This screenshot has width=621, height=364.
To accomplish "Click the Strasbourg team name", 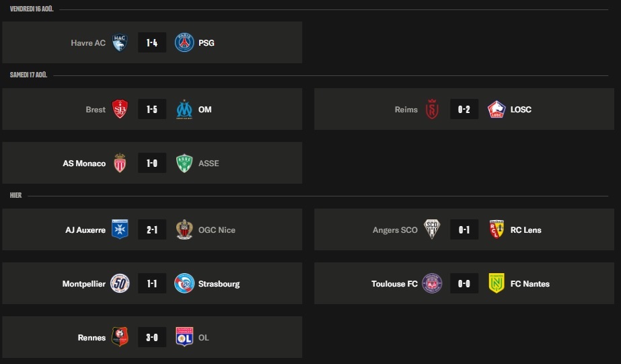I will click(x=219, y=284).
